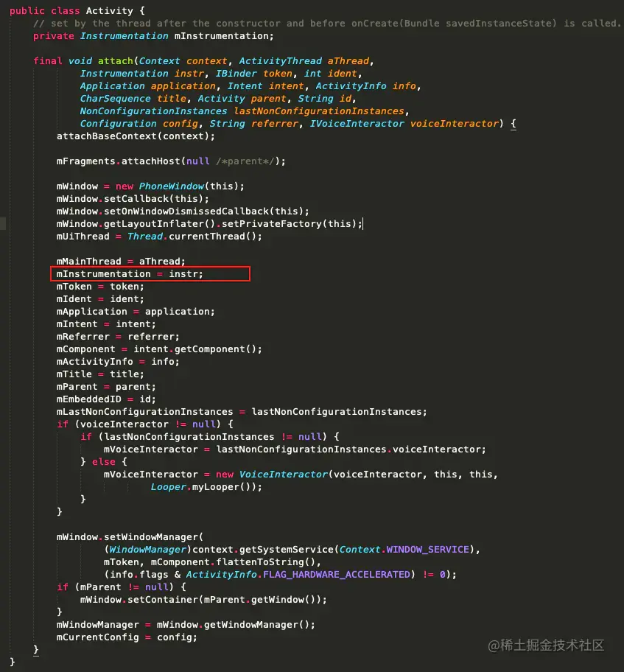This screenshot has height=672, width=624.
Task: Click the 'mCurrentConfig = config;' line
Action: (127, 637)
